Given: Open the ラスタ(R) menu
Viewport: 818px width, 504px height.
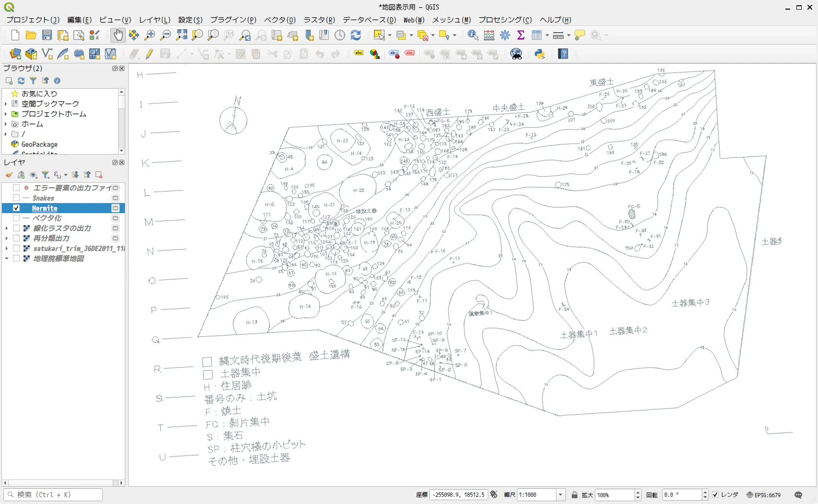Looking at the screenshot, I should tap(319, 20).
